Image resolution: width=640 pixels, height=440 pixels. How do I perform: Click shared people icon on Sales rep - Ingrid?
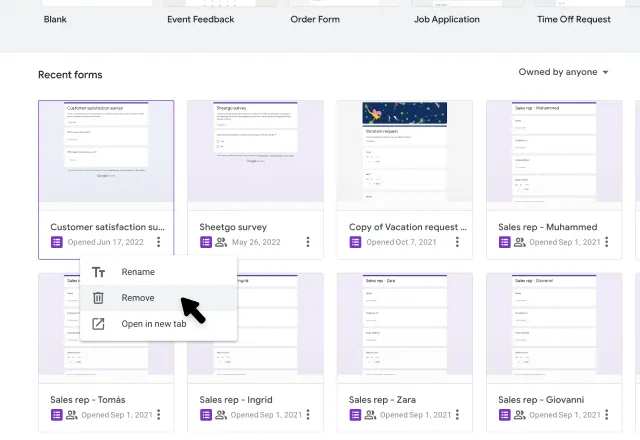click(221, 415)
